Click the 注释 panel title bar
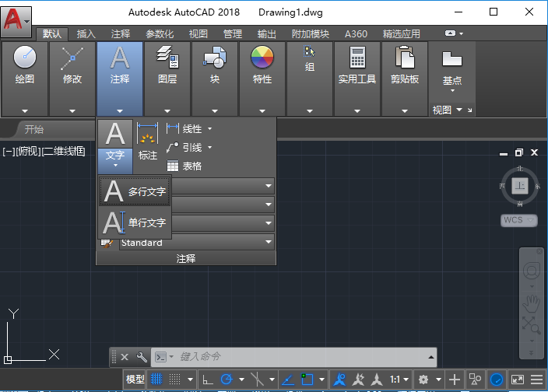Screen dimensions: 548x392 pyautogui.click(x=186, y=258)
